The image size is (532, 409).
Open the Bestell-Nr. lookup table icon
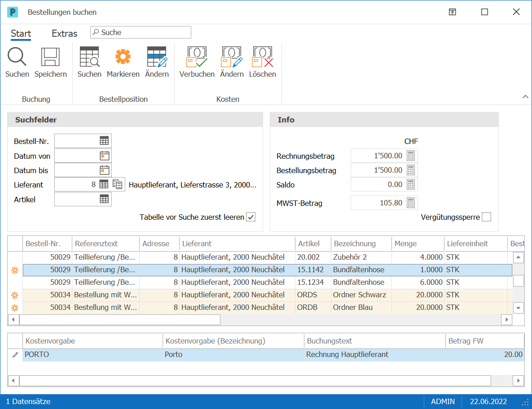[104, 141]
